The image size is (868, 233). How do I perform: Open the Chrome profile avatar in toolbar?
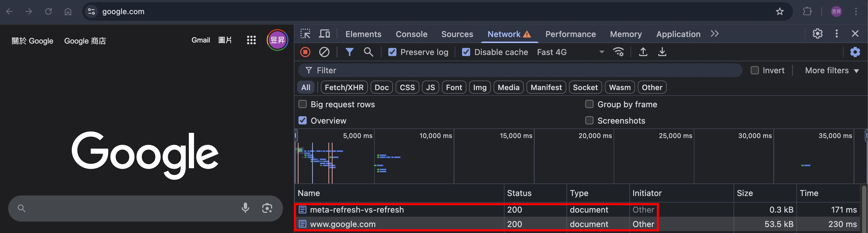click(836, 11)
